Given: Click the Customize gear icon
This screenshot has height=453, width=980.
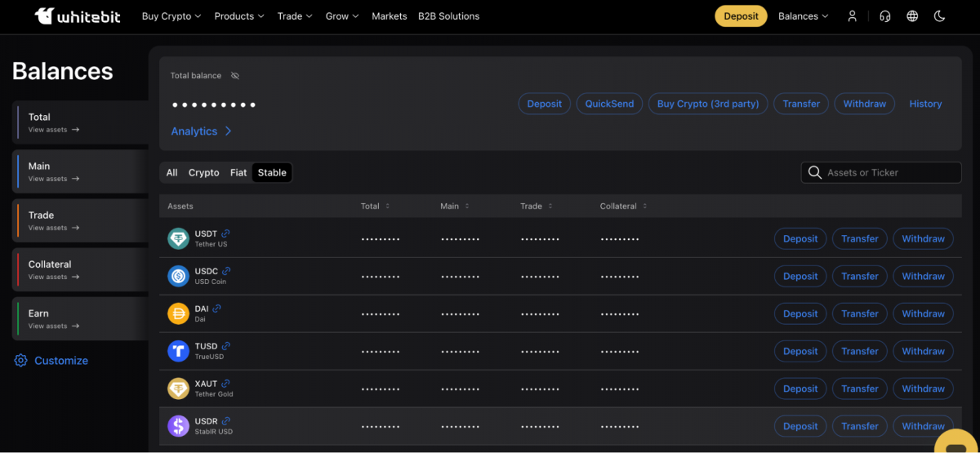Looking at the screenshot, I should click(x=20, y=361).
